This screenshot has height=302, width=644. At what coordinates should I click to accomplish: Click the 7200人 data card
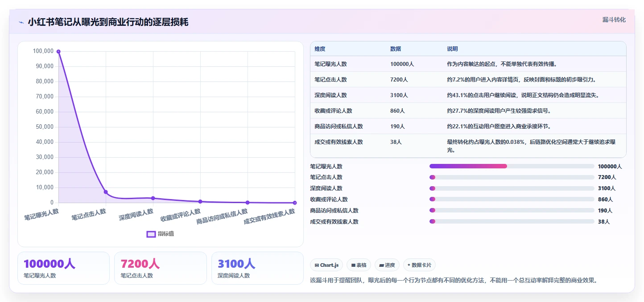pyautogui.click(x=161, y=268)
